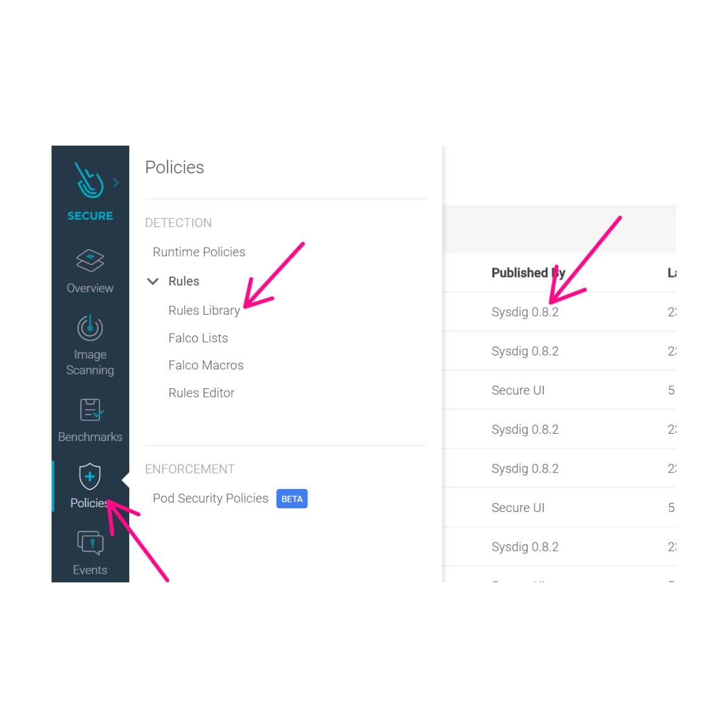Click the SECURE product label
This screenshot has height=728, width=728.
coord(90,216)
